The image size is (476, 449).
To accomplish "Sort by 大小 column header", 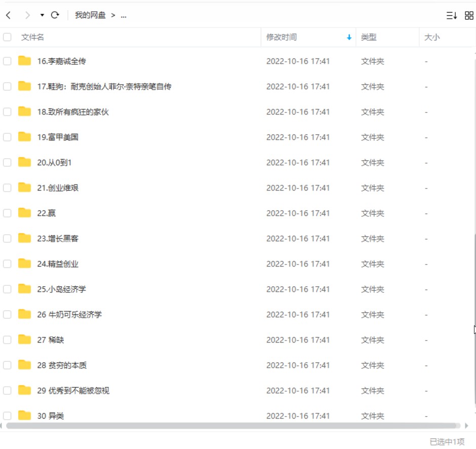I will point(431,37).
